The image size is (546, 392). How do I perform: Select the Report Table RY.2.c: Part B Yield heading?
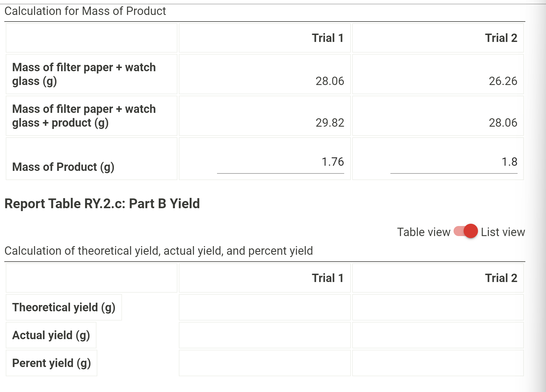click(x=102, y=204)
